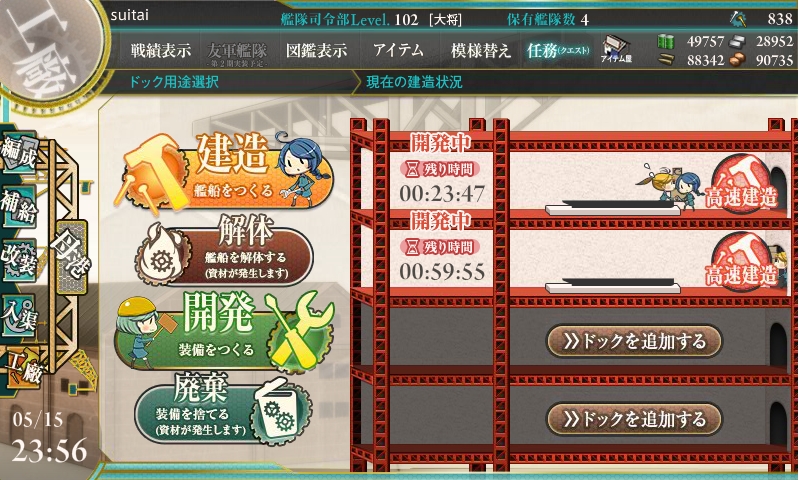This screenshot has height=480, width=800.
Task: Add a third dock with ドックを追加する
Action: tap(634, 342)
